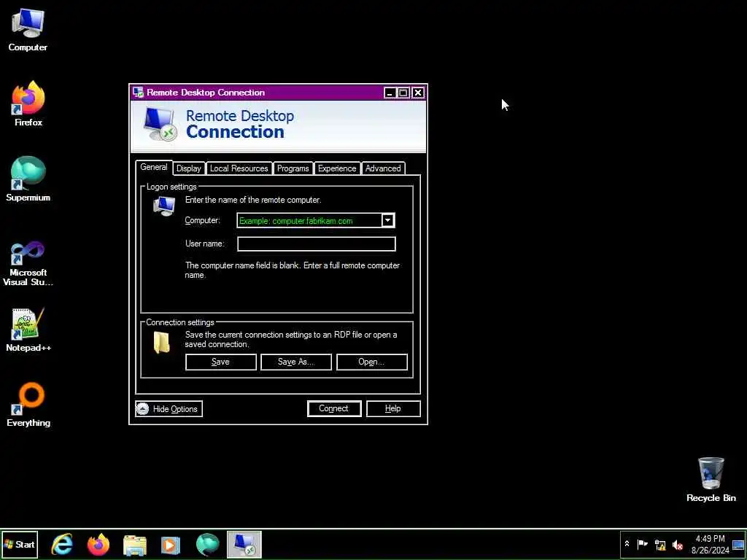Click the logon settings computer icon
Image resolution: width=747 pixels, height=560 pixels.
(164, 206)
